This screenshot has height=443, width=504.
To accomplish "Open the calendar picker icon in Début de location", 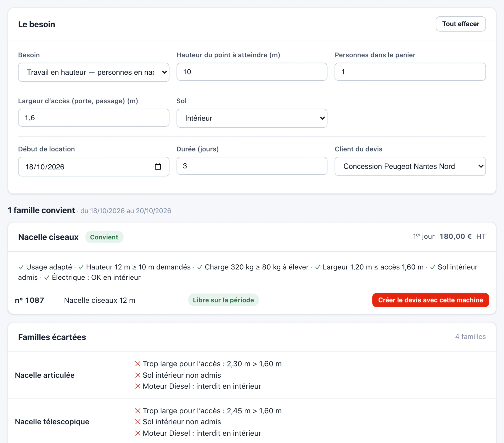I will tap(158, 166).
